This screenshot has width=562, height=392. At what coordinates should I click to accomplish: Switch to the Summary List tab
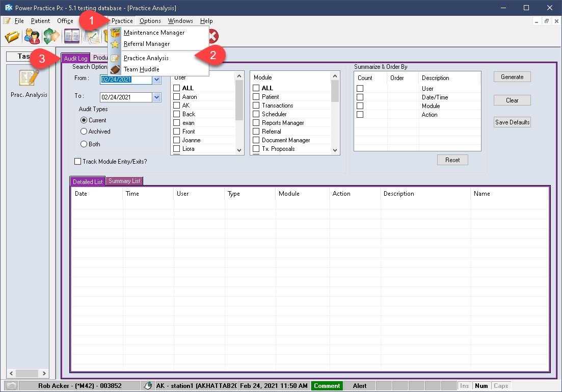pos(124,181)
